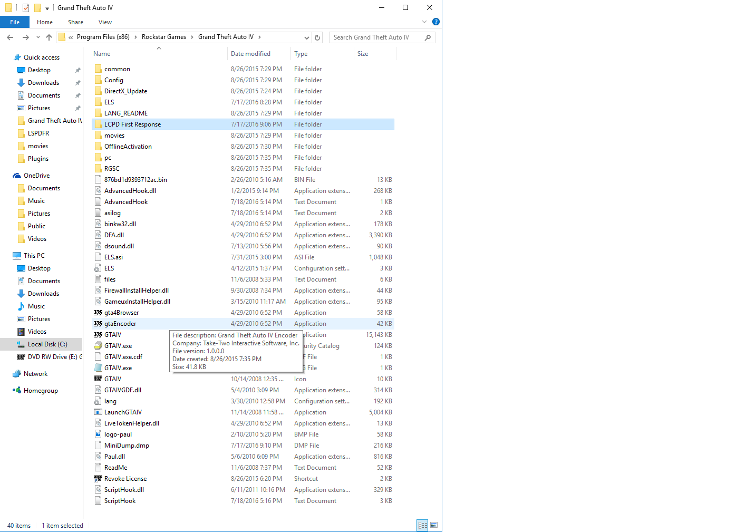Select the LSPDFR folder in Quick access
The width and height of the screenshot is (756, 532).
tap(38, 133)
